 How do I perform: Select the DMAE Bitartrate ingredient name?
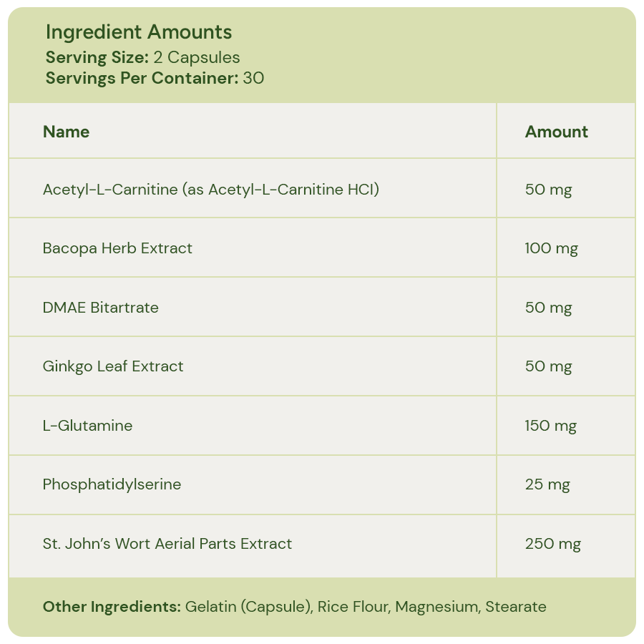[100, 308]
